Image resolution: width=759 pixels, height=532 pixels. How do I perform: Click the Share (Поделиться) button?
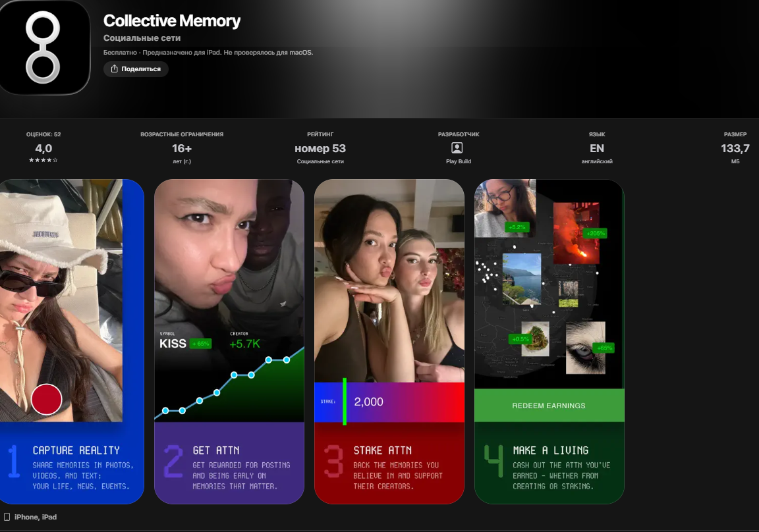pos(136,68)
